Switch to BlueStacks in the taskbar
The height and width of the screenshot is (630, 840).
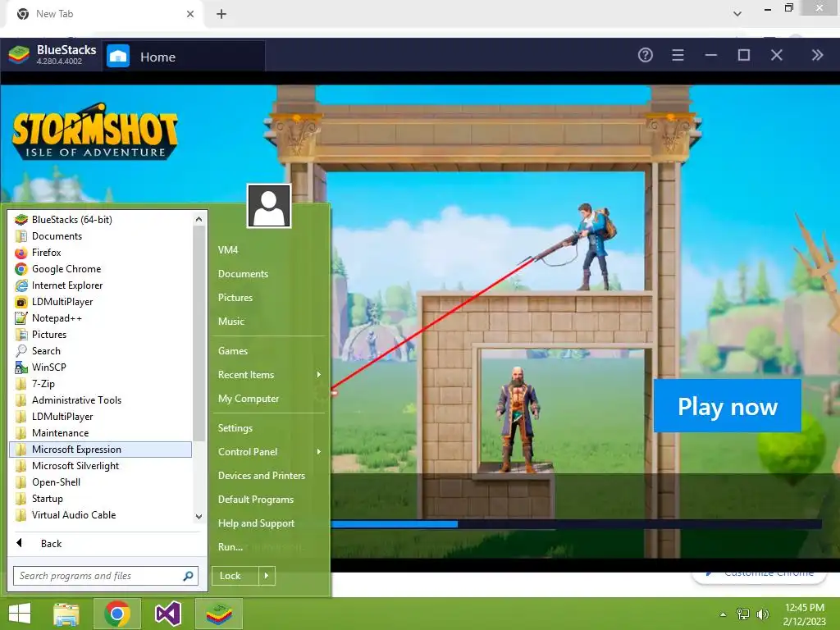pyautogui.click(x=219, y=614)
